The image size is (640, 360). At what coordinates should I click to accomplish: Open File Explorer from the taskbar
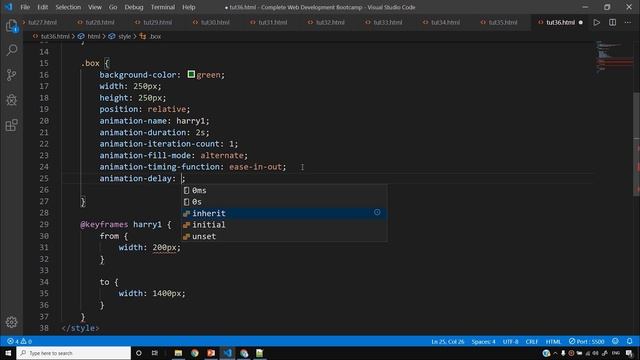(178, 353)
